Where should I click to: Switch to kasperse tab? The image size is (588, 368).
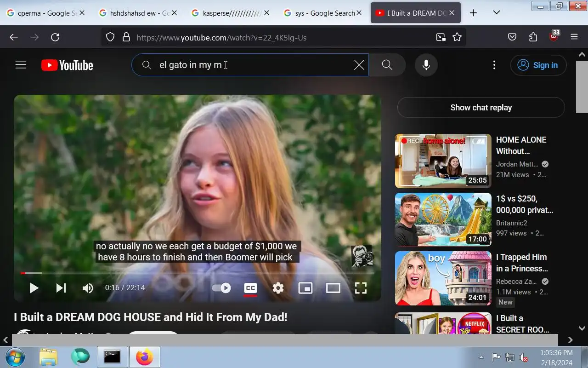[231, 13]
